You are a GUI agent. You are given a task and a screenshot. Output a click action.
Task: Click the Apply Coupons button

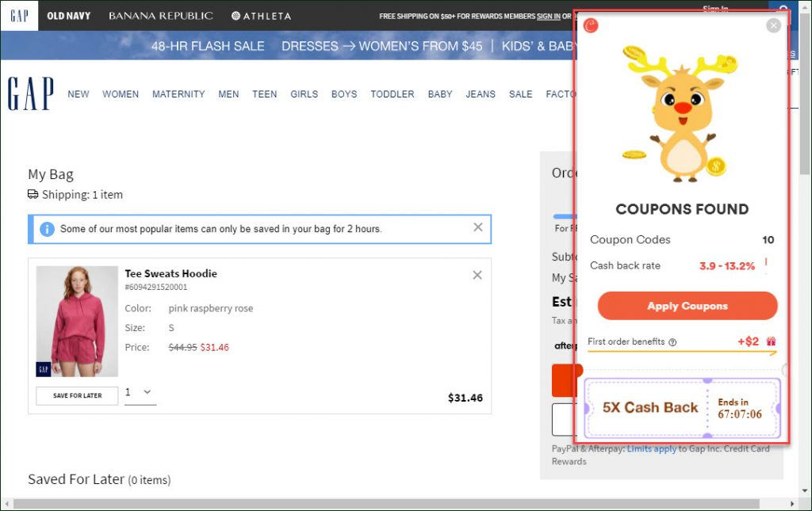[x=688, y=306]
